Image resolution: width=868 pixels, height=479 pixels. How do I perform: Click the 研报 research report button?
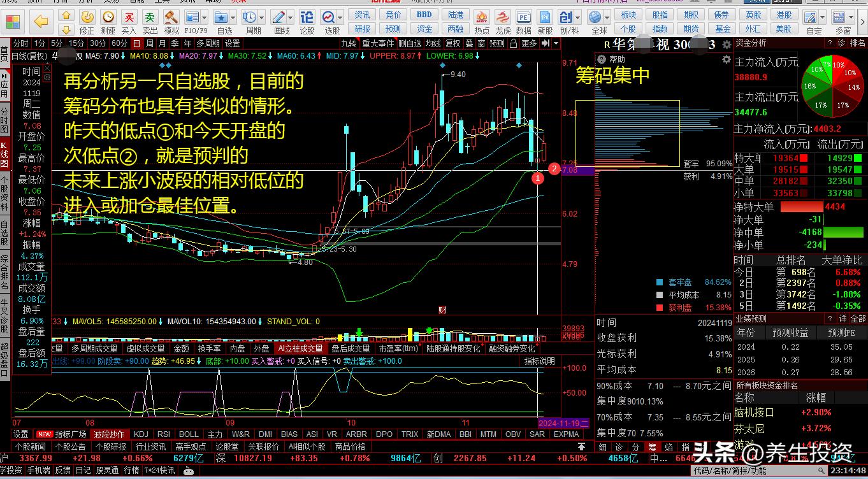[x=363, y=29]
